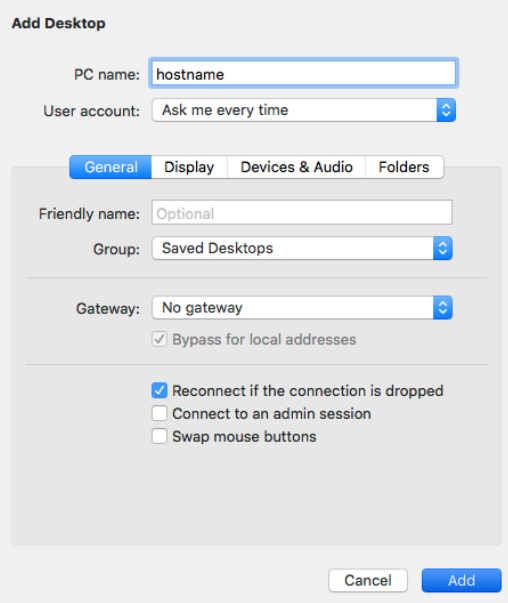
Task: Select the General tab
Action: pos(111,167)
